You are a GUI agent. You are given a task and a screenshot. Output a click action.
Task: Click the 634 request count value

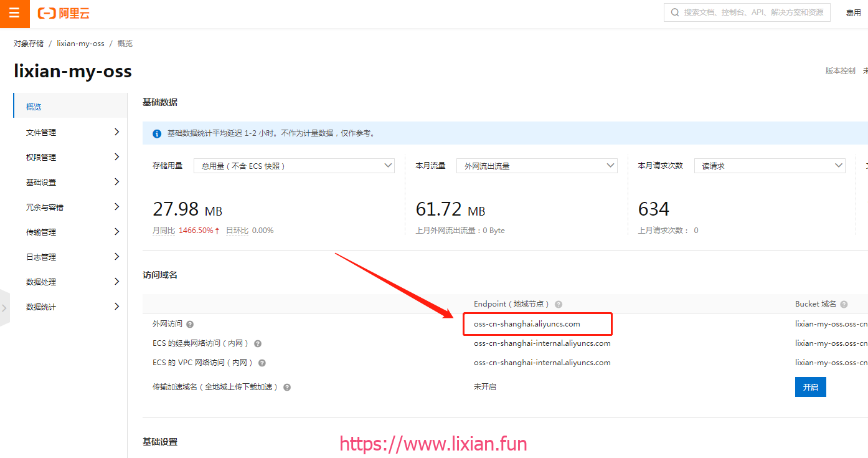[654, 209]
